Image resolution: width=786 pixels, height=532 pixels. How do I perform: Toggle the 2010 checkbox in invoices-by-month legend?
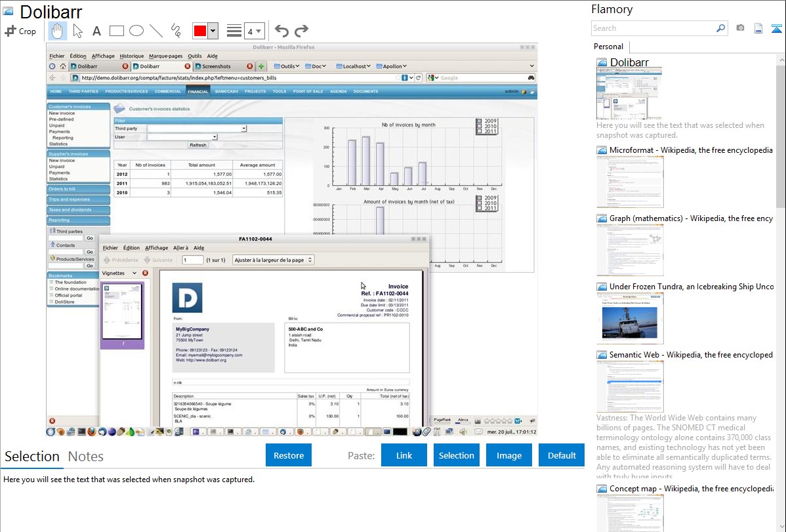coord(480,127)
